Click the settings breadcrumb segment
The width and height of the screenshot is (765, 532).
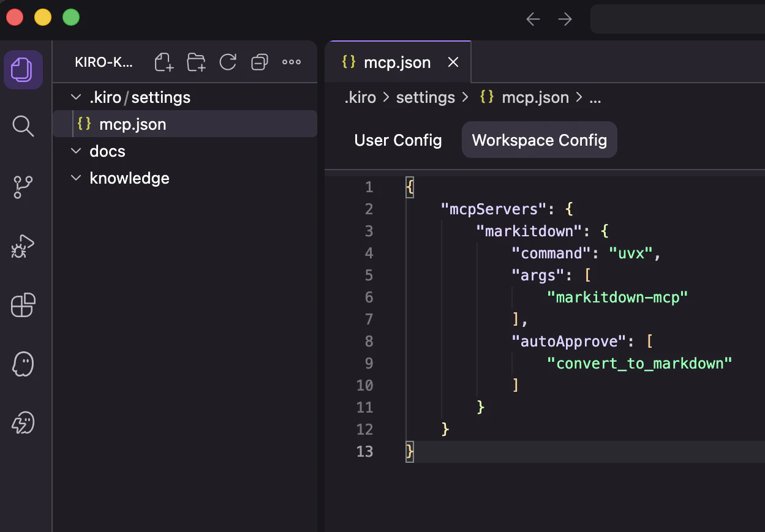(x=426, y=97)
